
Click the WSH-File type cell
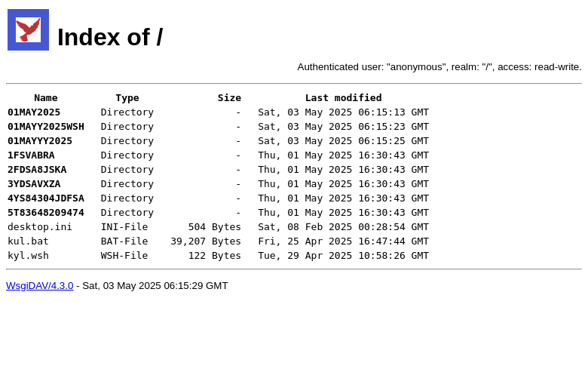(124, 255)
